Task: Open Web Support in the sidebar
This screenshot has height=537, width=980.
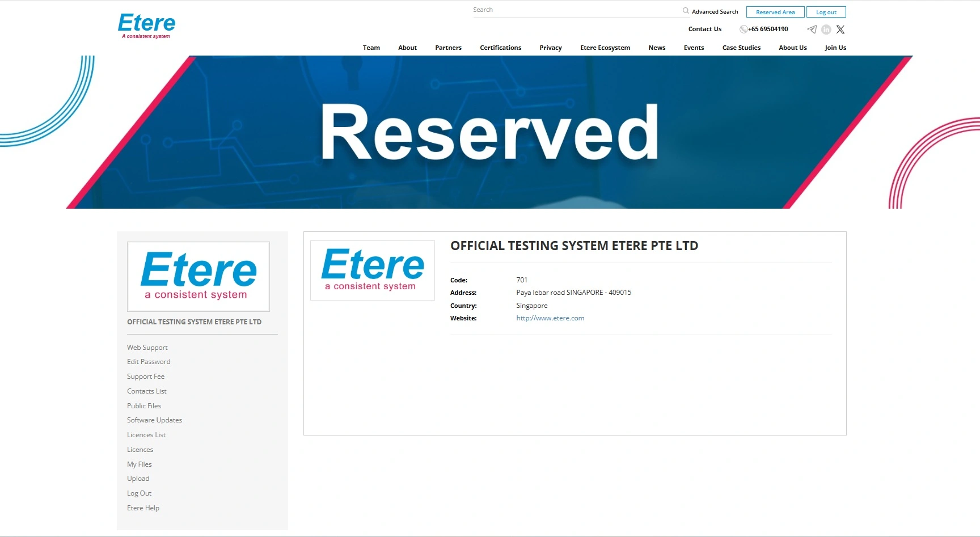Action: (147, 348)
